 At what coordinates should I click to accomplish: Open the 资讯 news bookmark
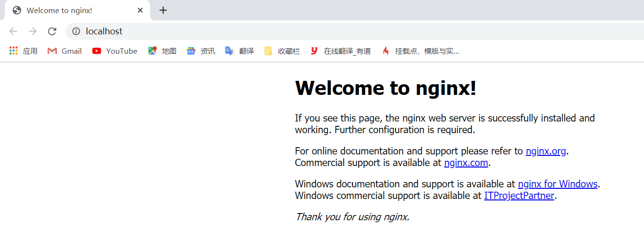[x=201, y=51]
